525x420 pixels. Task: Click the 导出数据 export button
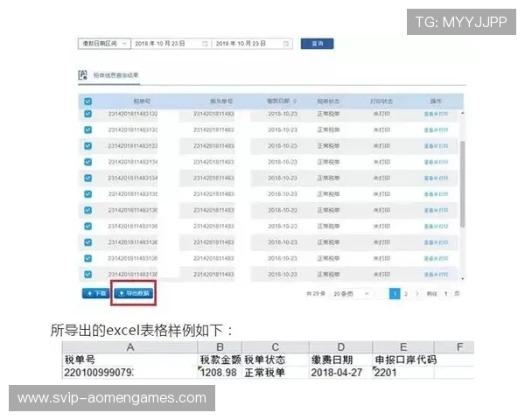(134, 293)
